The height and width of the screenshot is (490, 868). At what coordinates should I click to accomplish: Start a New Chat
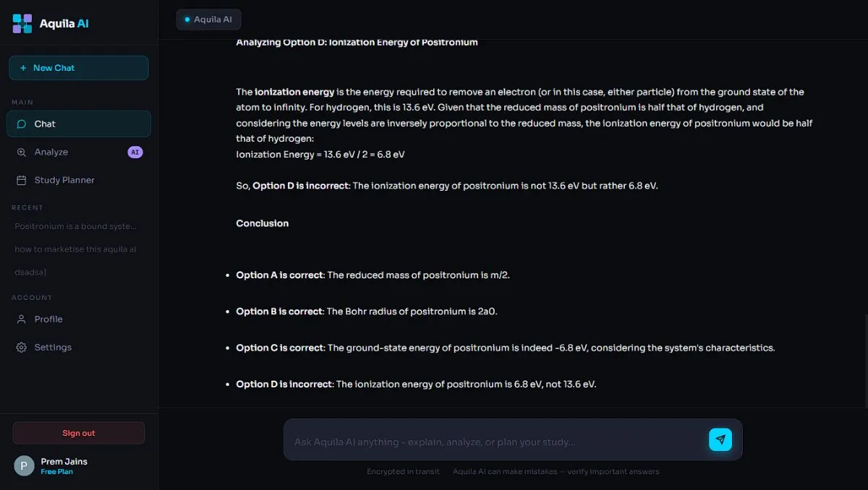79,68
